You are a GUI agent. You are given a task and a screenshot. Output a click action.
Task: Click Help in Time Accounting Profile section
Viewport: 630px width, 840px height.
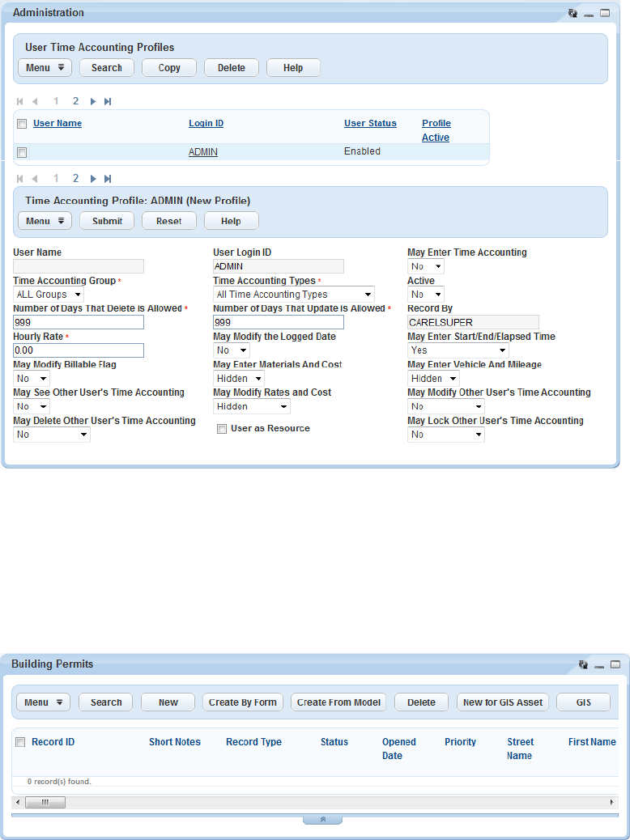click(232, 221)
